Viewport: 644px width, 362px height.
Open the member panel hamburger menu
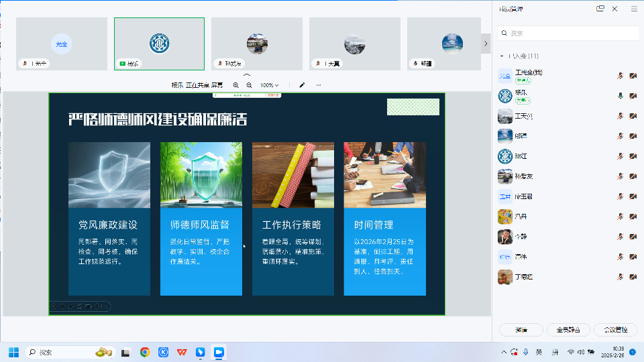click(634, 9)
